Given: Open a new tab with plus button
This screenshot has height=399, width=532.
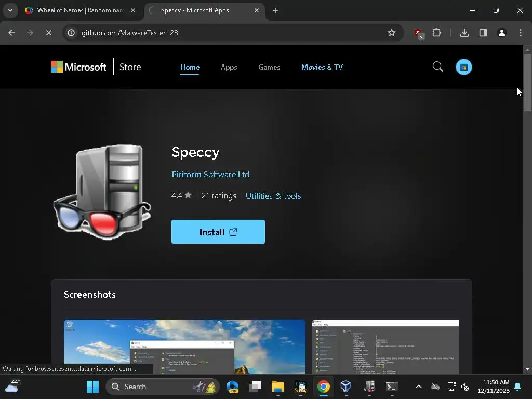Looking at the screenshot, I should click(275, 10).
